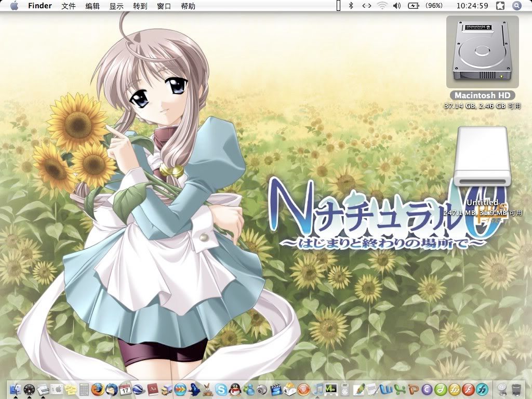Image resolution: width=532 pixels, height=399 pixels.
Task: Open iTunes music note icon
Action: 317,389
